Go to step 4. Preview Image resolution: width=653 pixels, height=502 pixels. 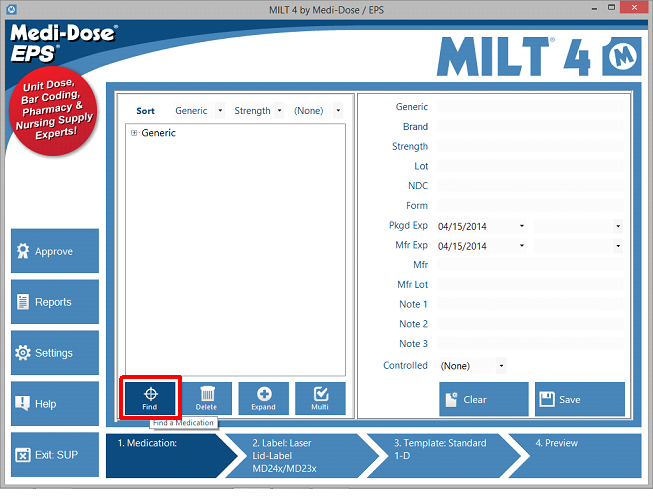point(577,455)
